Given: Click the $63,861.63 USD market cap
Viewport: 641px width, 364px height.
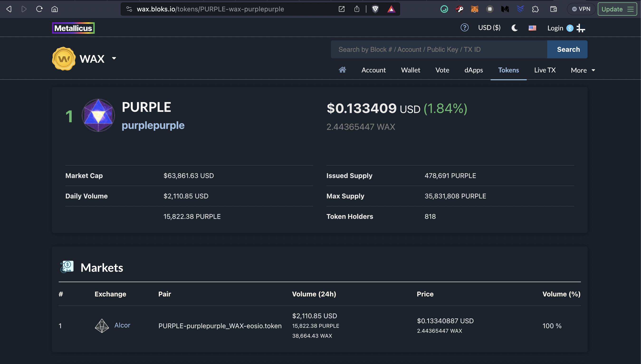Looking at the screenshot, I should (x=188, y=176).
